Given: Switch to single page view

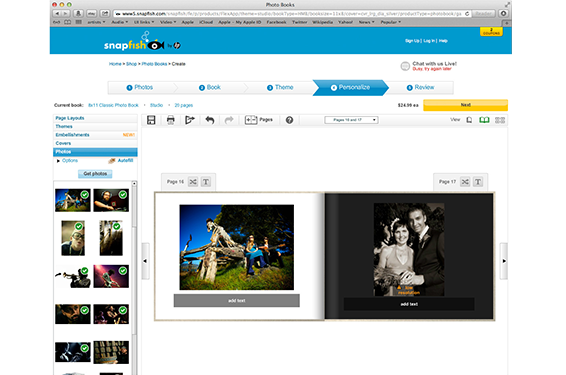Looking at the screenshot, I should pyautogui.click(x=469, y=120).
